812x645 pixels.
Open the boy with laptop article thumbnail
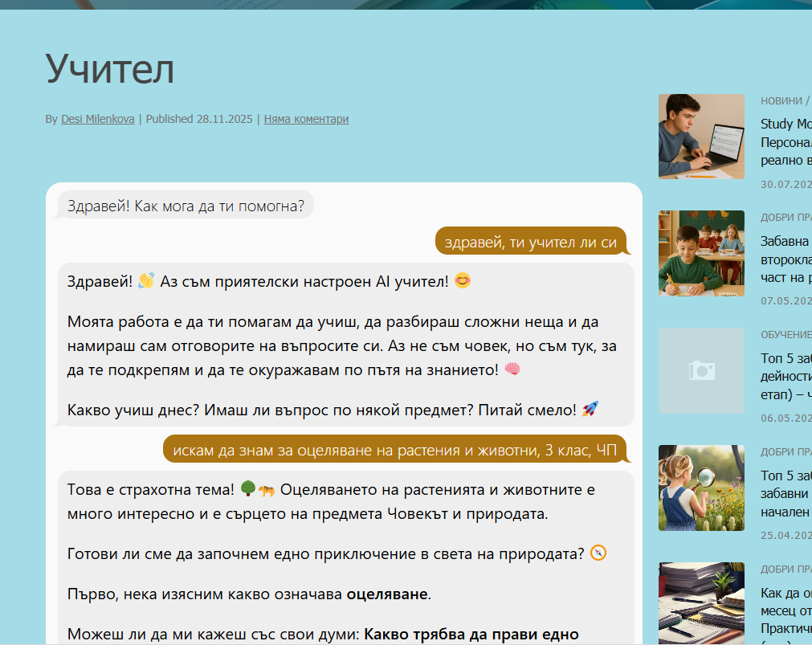click(701, 137)
